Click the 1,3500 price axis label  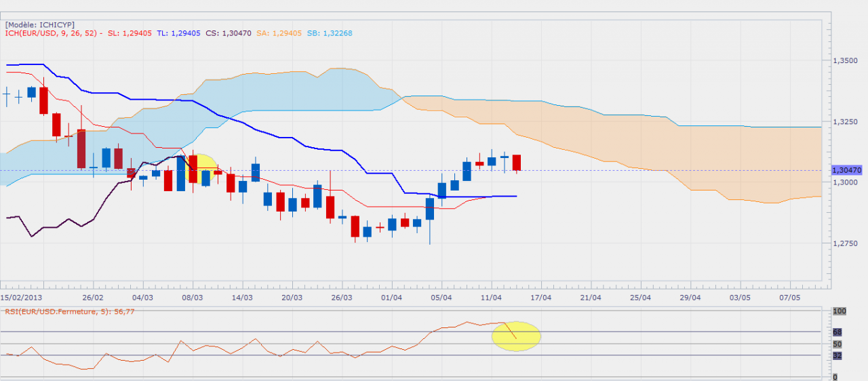pyautogui.click(x=845, y=61)
